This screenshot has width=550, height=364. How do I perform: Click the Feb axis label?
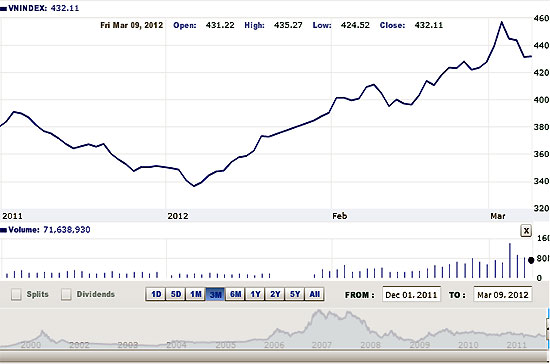pyautogui.click(x=340, y=216)
